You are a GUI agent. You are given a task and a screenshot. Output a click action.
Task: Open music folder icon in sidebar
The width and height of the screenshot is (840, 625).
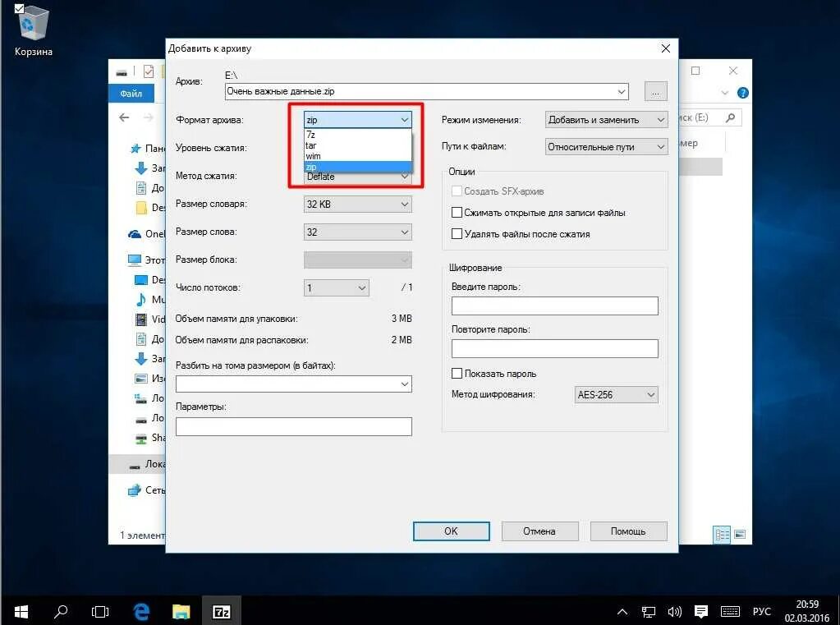(141, 299)
